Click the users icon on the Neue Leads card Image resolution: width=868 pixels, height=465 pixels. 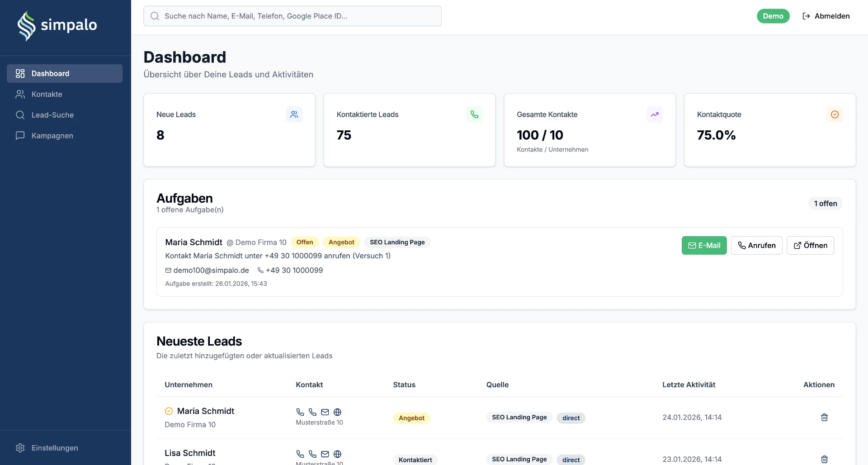[294, 114]
